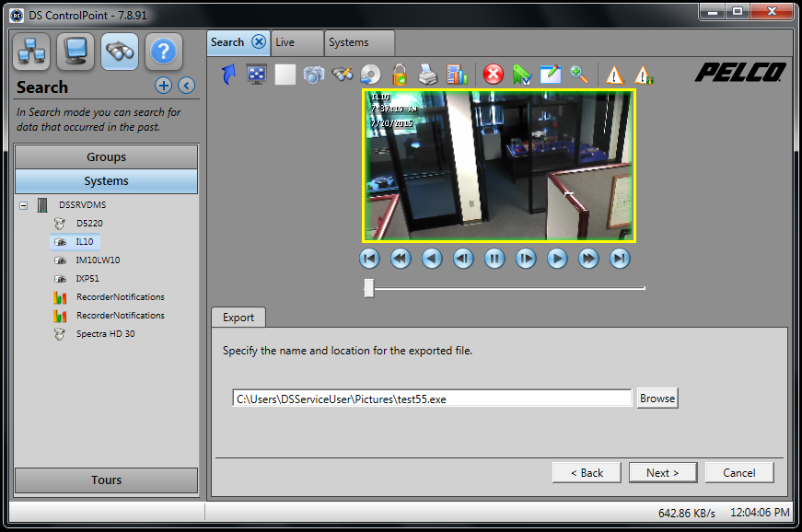Expand the Tours section
Viewport: 802px width, 532px height.
tap(107, 480)
